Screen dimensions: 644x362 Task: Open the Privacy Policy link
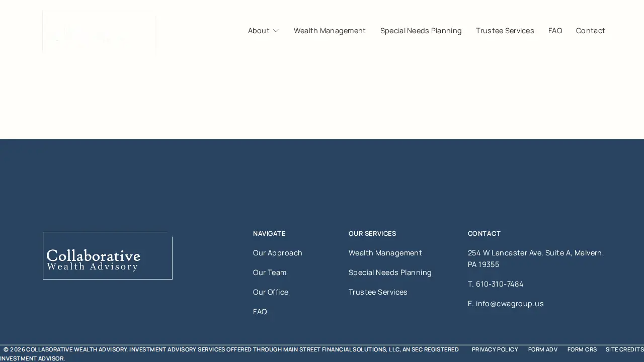(x=495, y=349)
